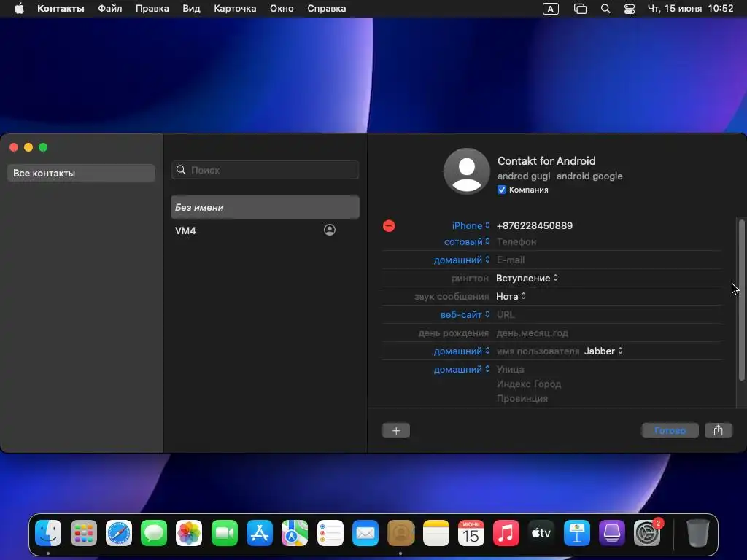Click the Contacts icon in the Dock
The image size is (747, 560).
pos(400,533)
